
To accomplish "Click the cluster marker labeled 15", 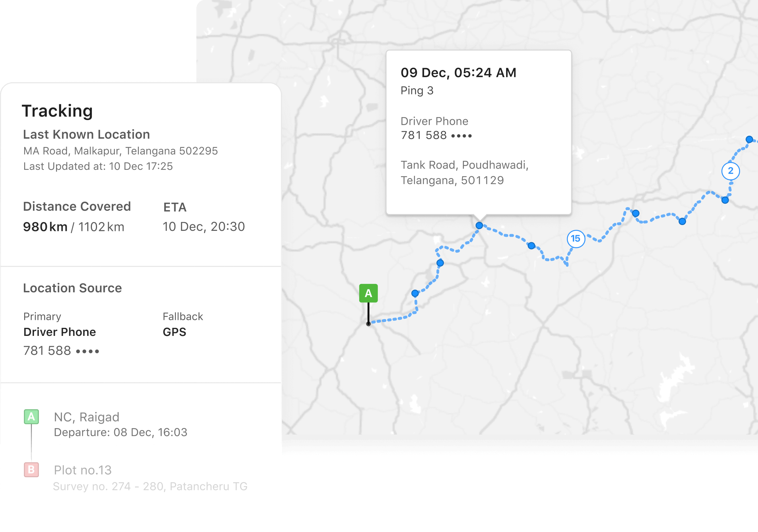I will [x=576, y=239].
